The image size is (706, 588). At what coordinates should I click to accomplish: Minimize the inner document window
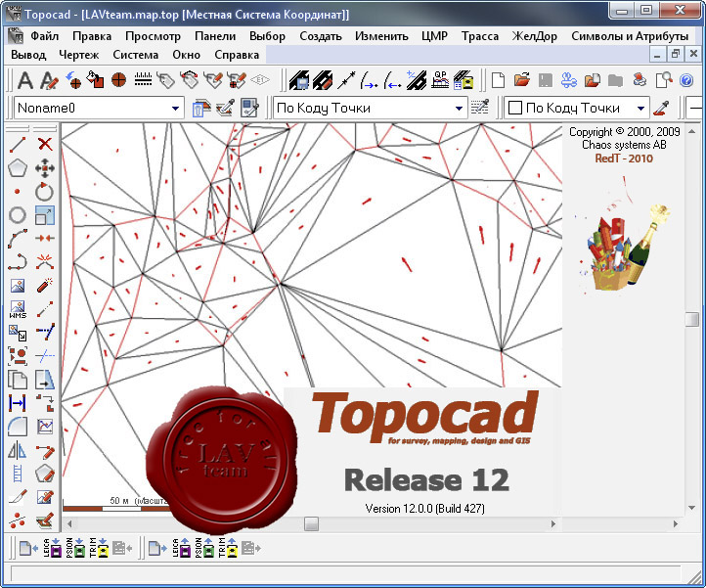pyautogui.click(x=657, y=55)
